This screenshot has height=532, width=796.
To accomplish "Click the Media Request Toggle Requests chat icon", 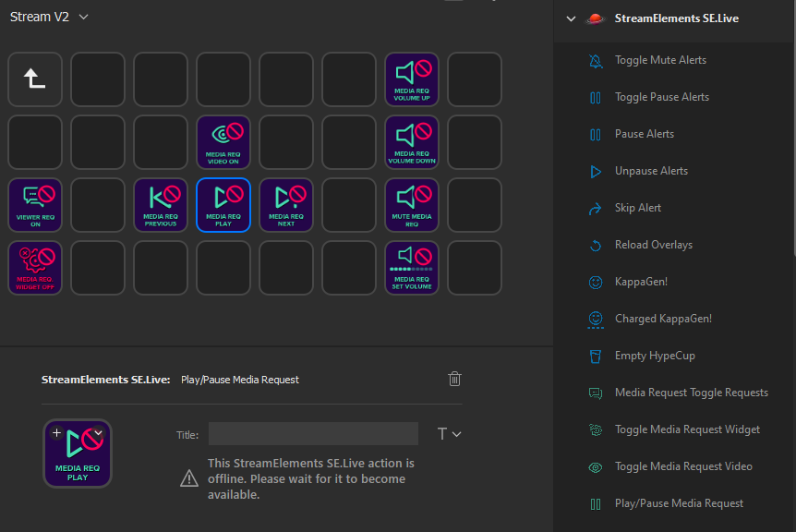I will click(596, 393).
